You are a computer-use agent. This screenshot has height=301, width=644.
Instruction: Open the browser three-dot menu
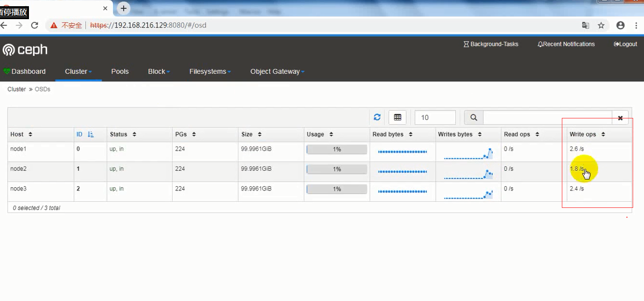[637, 25]
